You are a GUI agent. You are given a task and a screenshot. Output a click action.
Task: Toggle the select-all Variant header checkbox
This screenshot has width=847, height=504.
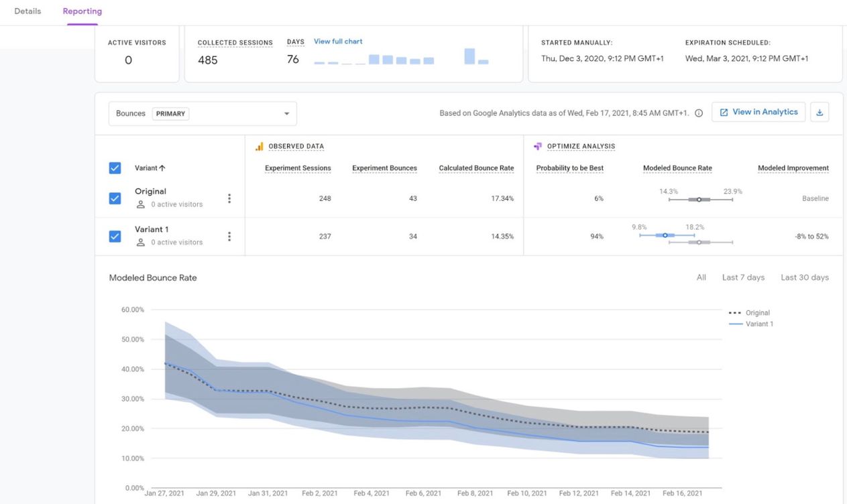(x=115, y=168)
